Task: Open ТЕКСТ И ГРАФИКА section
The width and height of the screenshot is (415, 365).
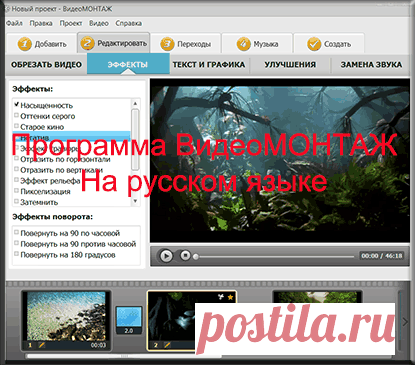Action: pos(209,64)
